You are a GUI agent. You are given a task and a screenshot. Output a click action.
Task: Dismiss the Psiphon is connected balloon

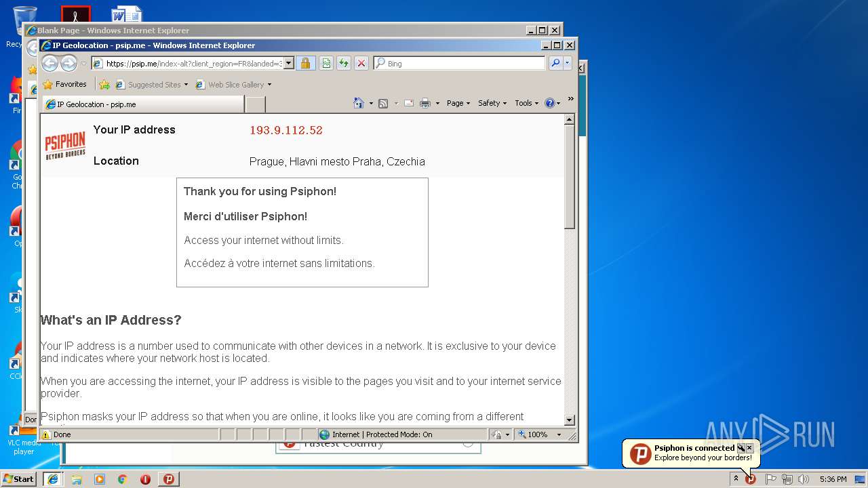point(749,448)
